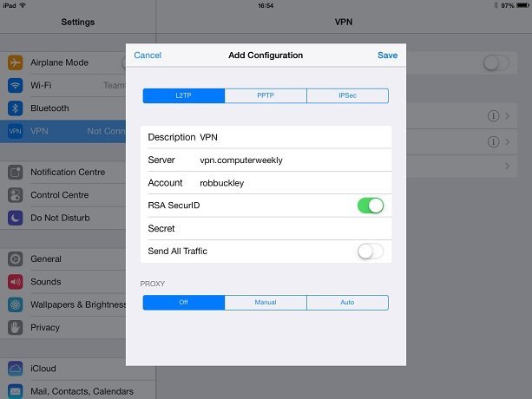The height and width of the screenshot is (399, 532).
Task: Enable the Send All Traffic switch
Action: [370, 252]
